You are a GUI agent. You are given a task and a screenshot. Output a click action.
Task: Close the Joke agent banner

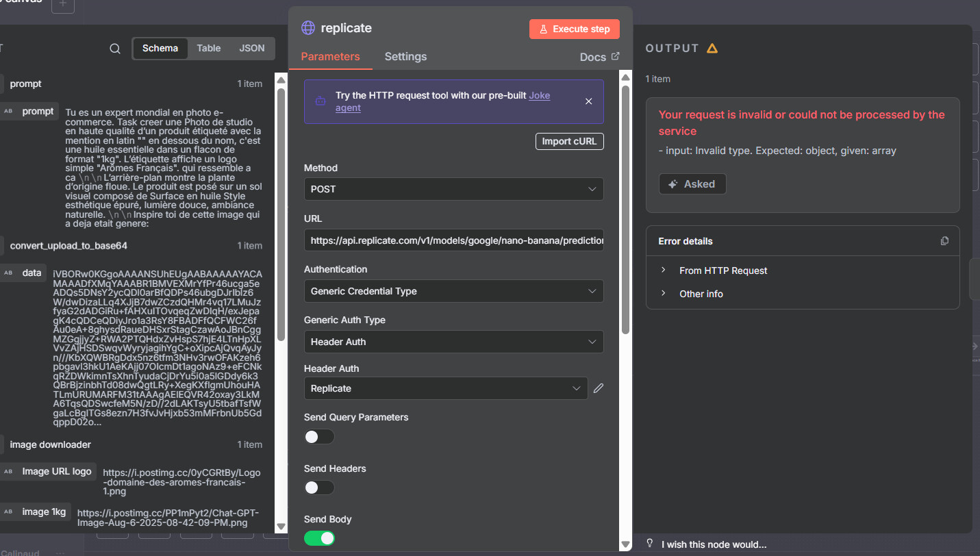point(588,101)
